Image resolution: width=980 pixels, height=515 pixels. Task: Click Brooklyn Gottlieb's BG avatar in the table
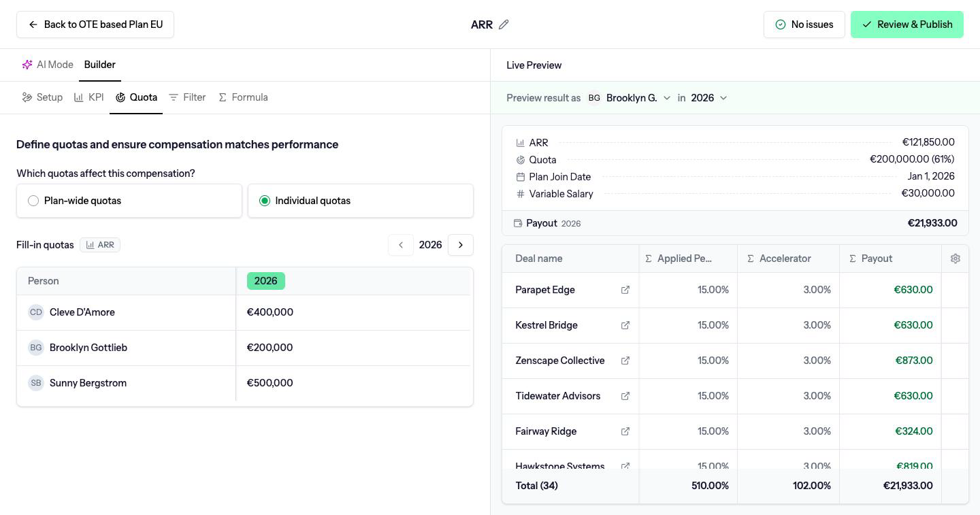36,348
